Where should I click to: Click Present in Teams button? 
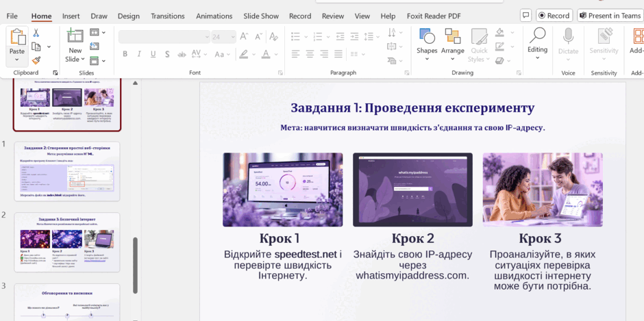pos(610,16)
